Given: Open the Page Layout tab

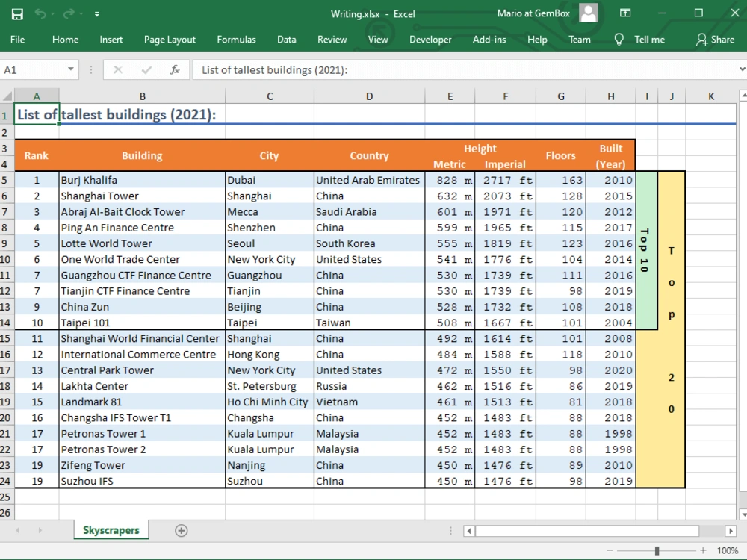Looking at the screenshot, I should click(170, 40).
